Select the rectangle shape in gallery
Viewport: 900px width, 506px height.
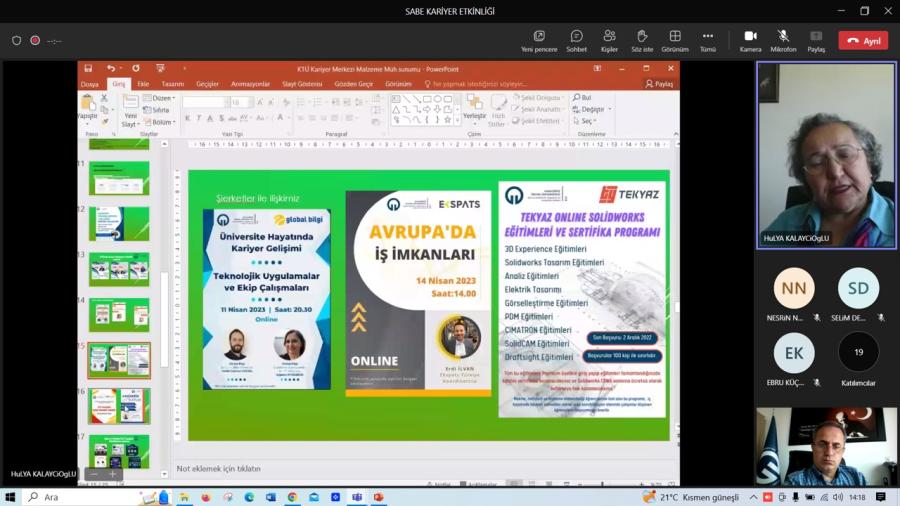[428, 99]
